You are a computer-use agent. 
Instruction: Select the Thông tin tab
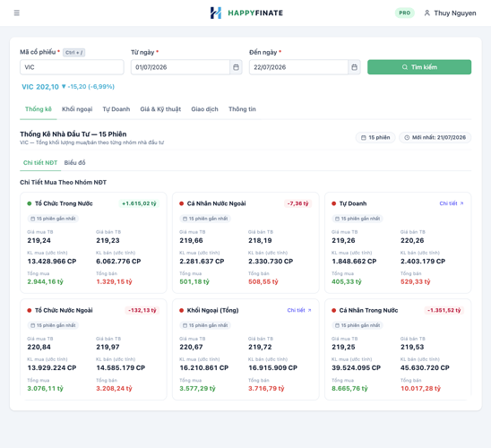tap(242, 109)
